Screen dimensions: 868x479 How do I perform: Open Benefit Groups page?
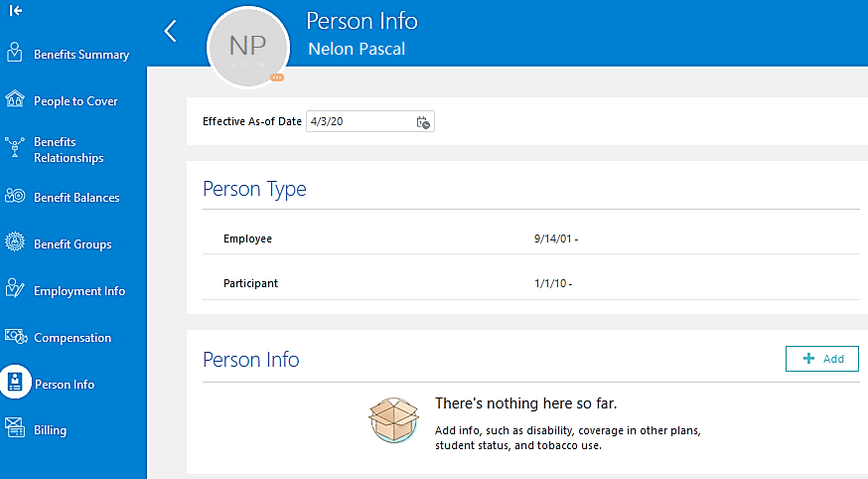72,244
